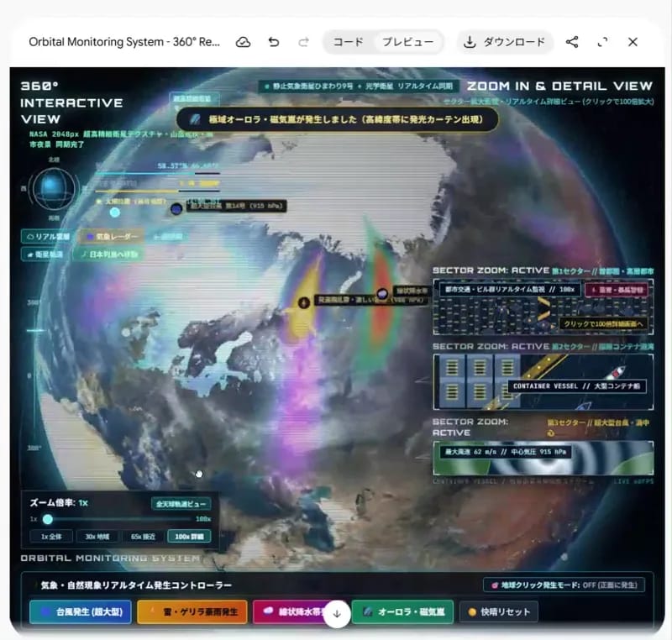This screenshot has height=640, width=672.
Task: Click the 気象・自然現象リアルタイム発生コントローラー heading
Action: pos(136,585)
